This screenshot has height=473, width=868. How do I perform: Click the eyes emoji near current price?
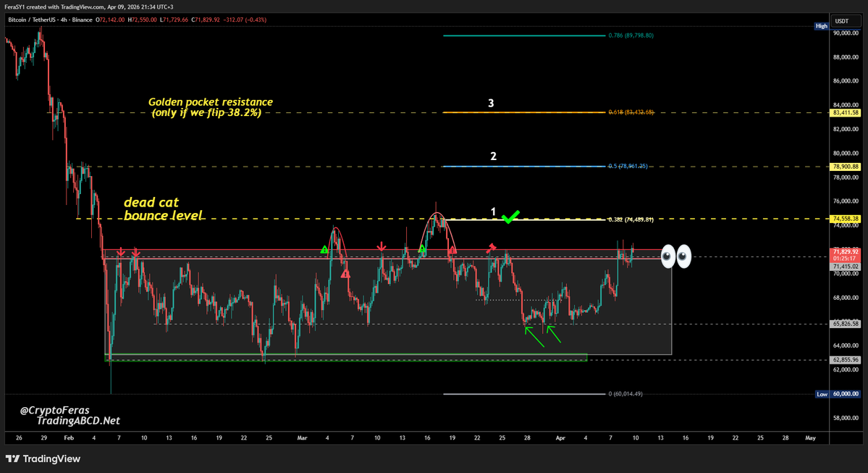(675, 256)
